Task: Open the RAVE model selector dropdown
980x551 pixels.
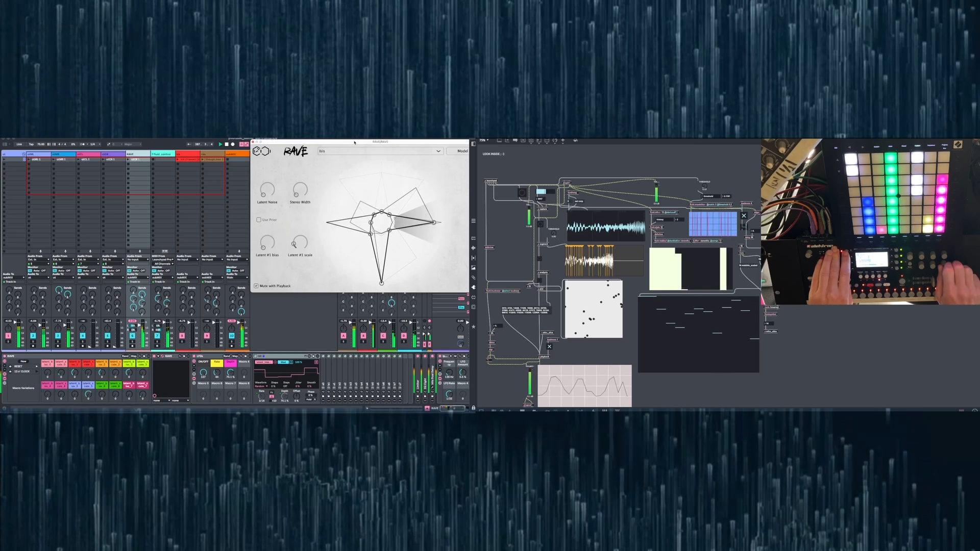Action: (x=380, y=151)
